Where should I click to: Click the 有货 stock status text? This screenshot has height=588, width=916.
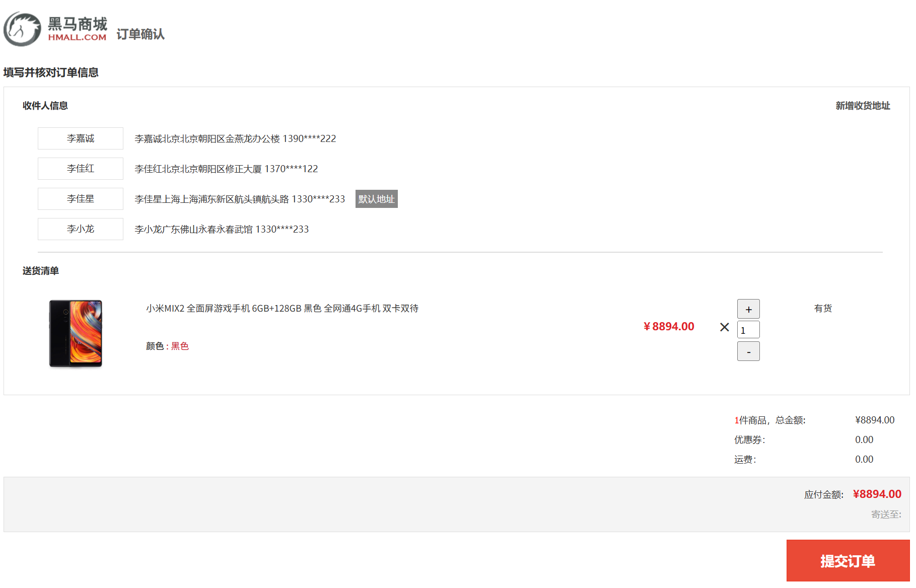click(823, 308)
